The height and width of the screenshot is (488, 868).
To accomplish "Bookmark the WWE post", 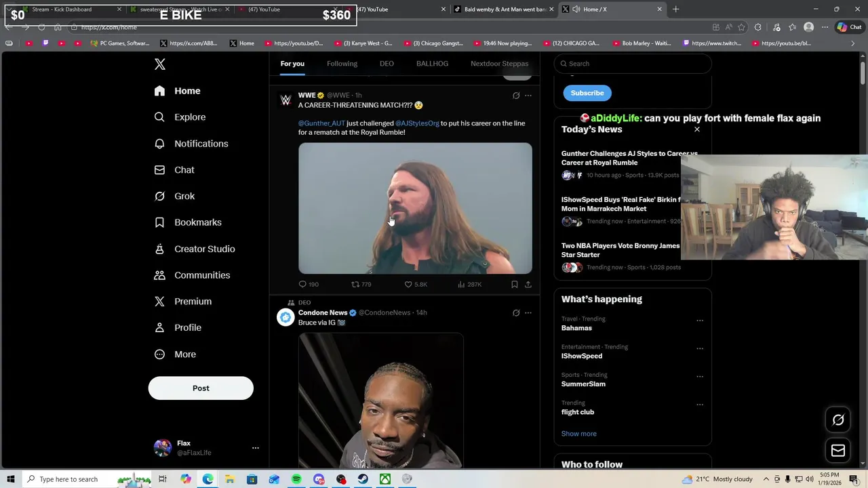I will 515,285.
